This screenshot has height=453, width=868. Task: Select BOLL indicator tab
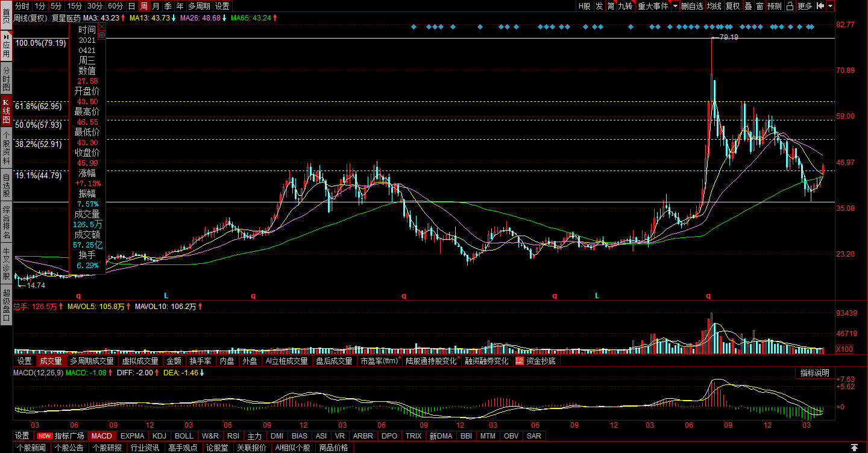coord(184,436)
